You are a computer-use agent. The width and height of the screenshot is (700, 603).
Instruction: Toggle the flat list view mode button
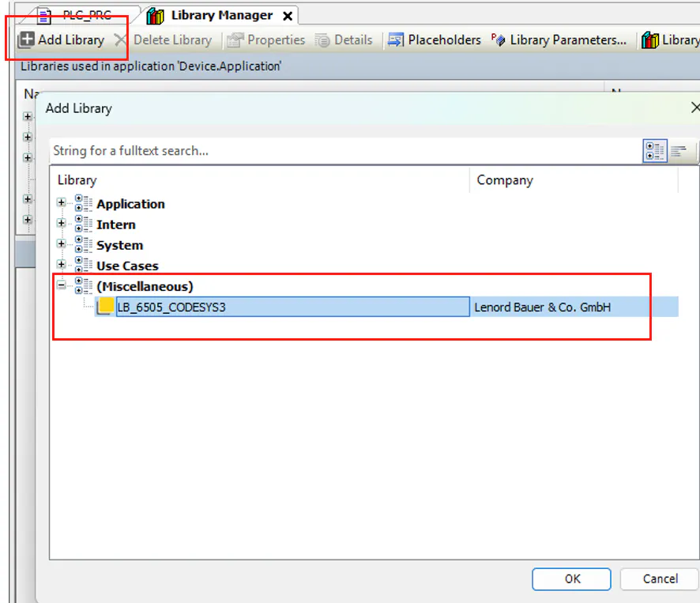pos(679,151)
